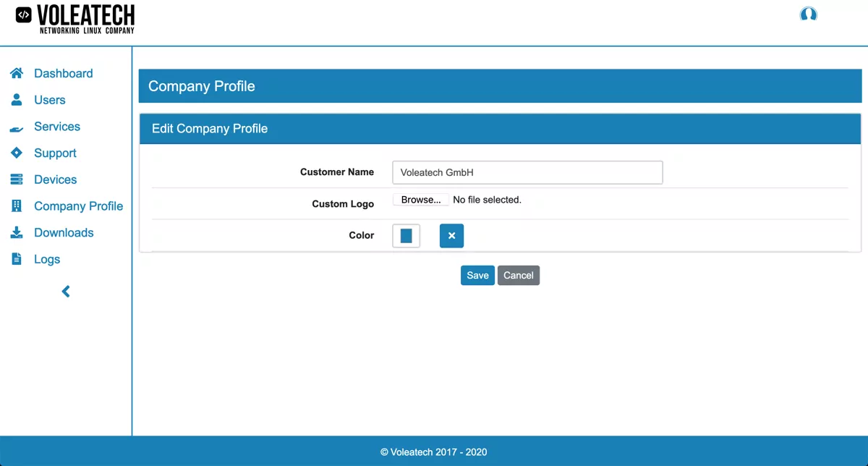This screenshot has width=868, height=466.
Task: Click the Save button
Action: click(477, 275)
